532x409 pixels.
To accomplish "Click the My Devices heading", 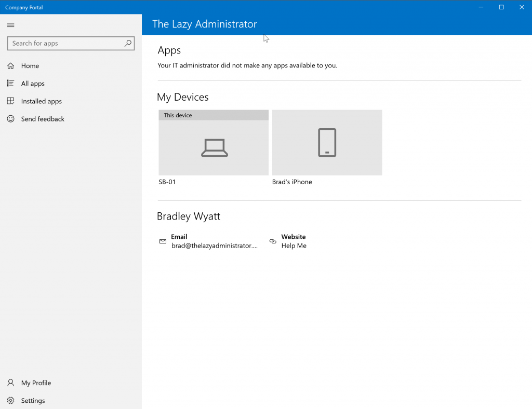I will (182, 97).
